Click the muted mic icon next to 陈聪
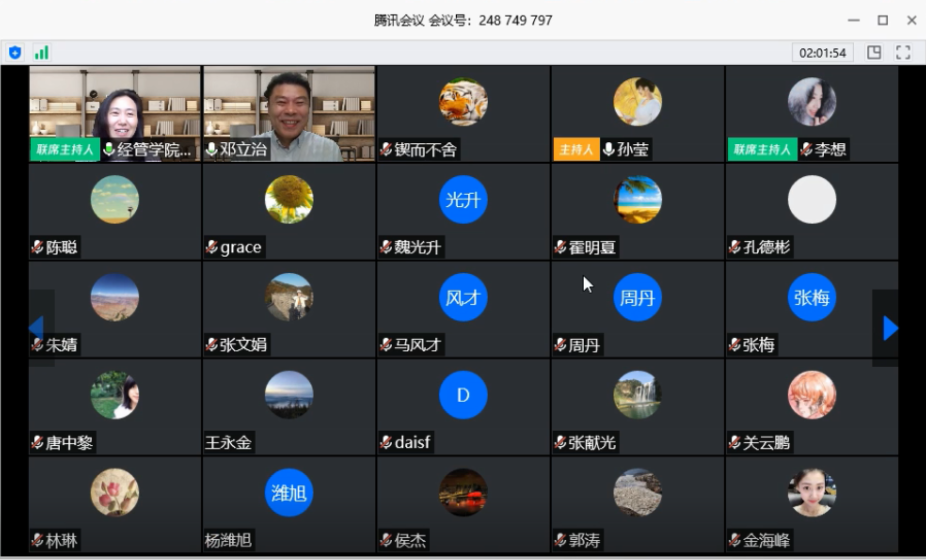 37,248
